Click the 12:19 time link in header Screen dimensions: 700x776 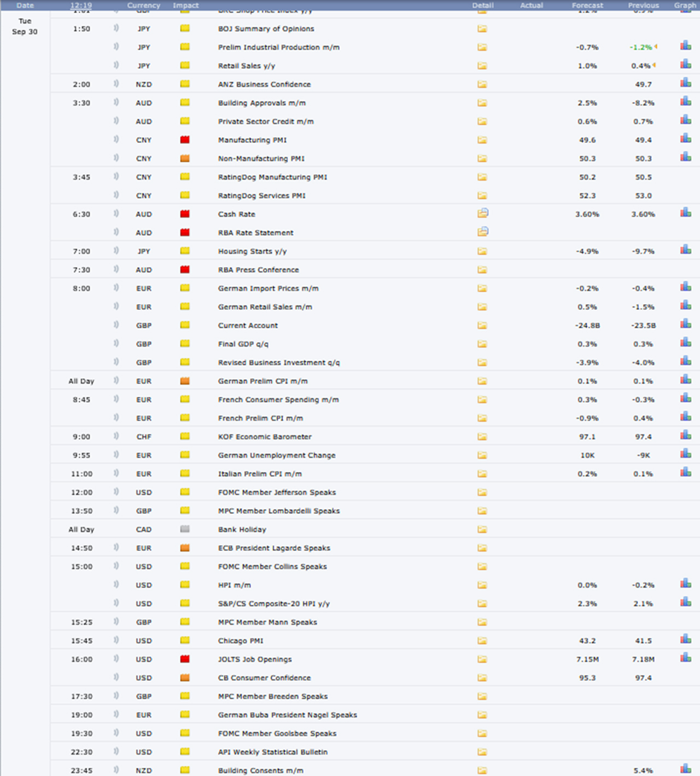[x=81, y=5]
